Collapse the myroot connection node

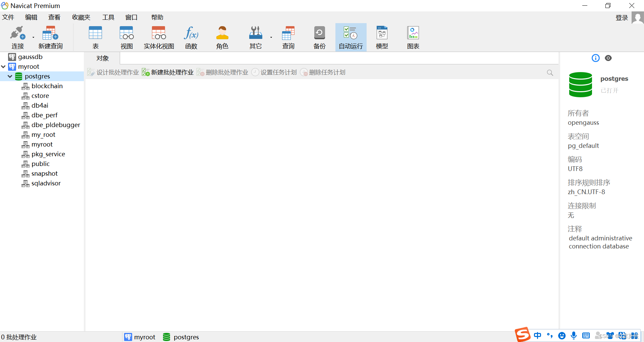[x=3, y=67]
